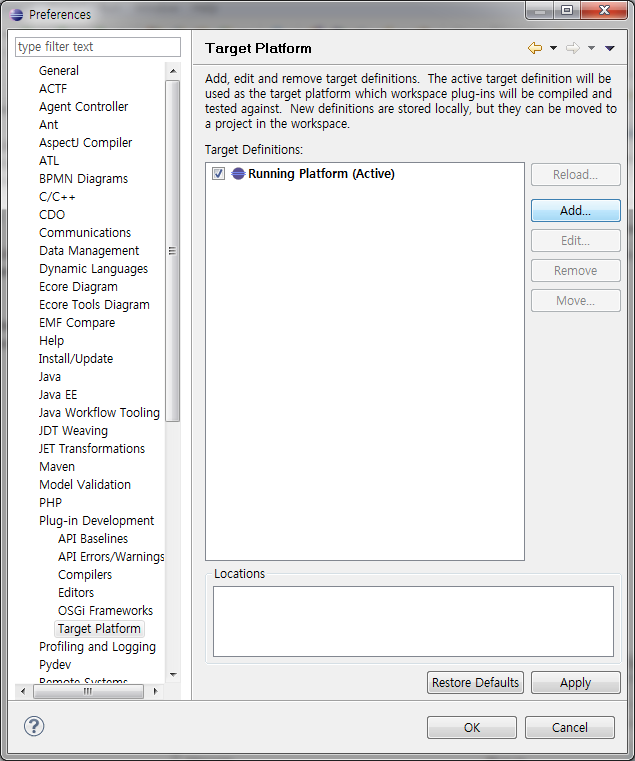Select General preference category
The height and width of the screenshot is (761, 635).
click(59, 70)
